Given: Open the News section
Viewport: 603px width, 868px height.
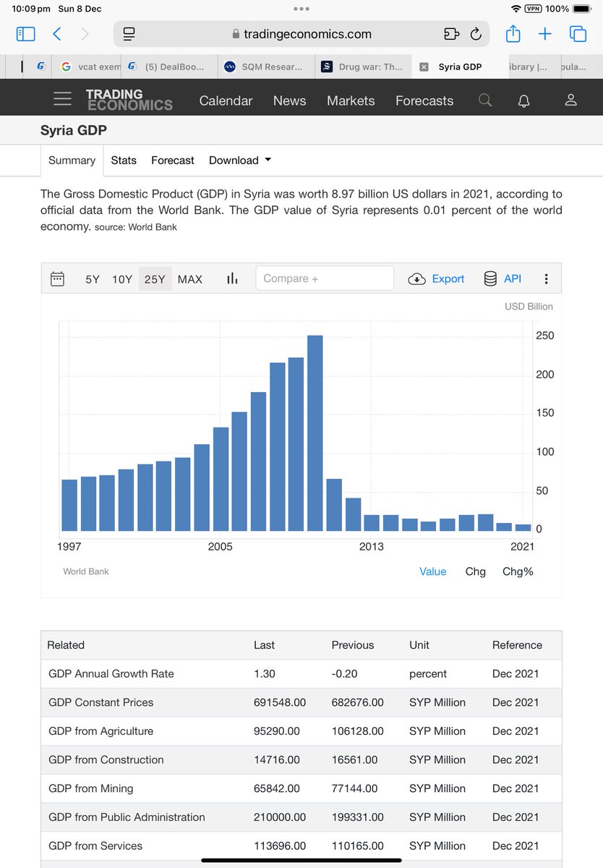Looking at the screenshot, I should coord(289,101).
